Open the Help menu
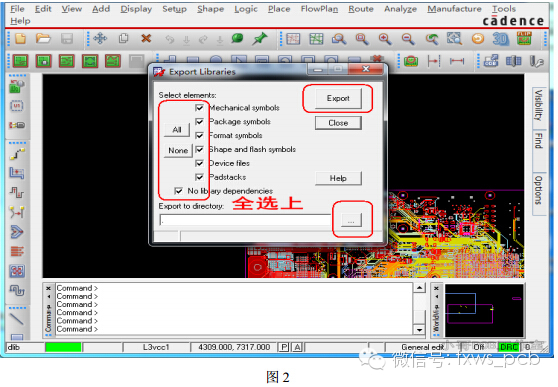This screenshot has height=387, width=558. pyautogui.click(x=20, y=21)
